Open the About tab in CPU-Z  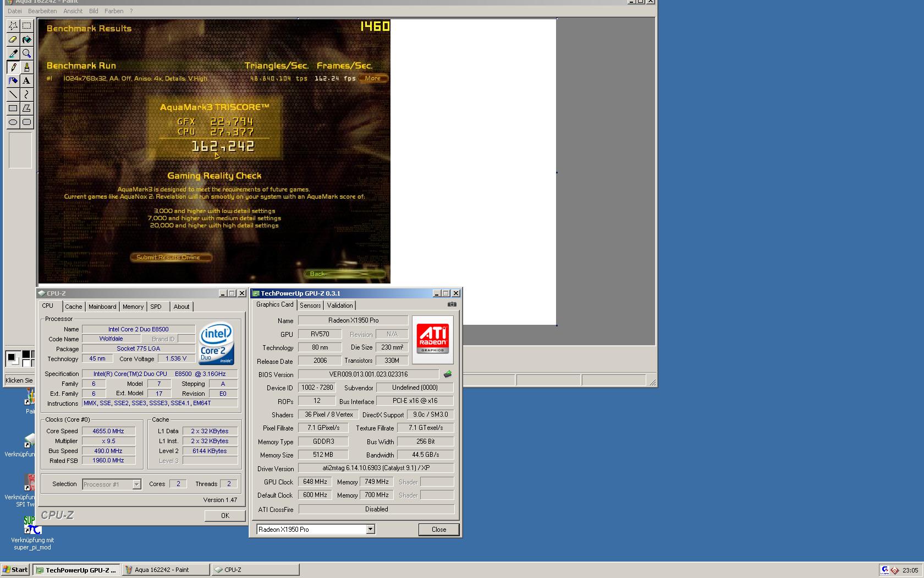[182, 307]
